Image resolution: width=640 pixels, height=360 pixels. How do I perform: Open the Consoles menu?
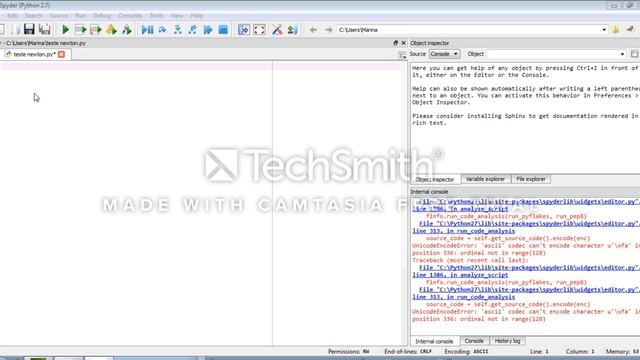click(130, 16)
